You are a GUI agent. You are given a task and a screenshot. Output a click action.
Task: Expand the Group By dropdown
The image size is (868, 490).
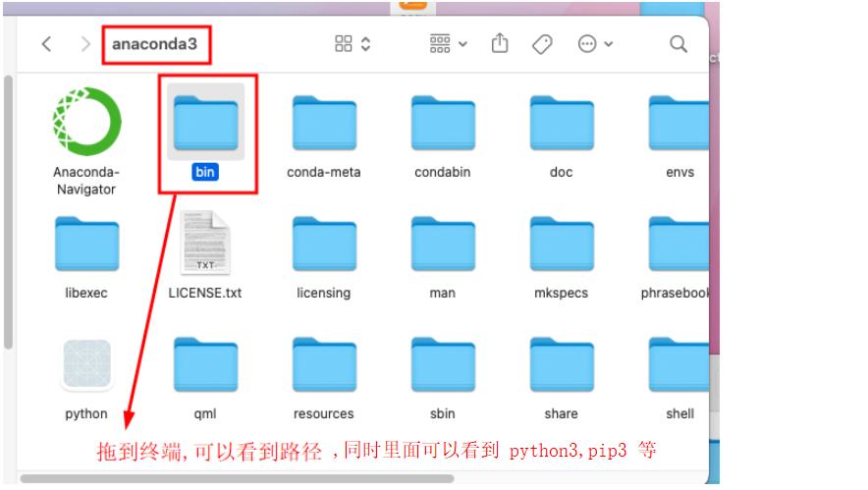click(449, 44)
